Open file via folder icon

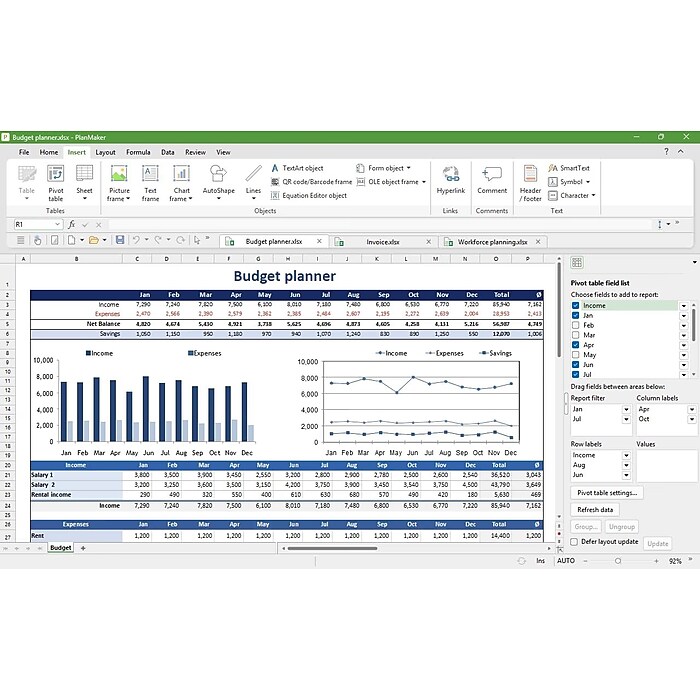click(94, 240)
